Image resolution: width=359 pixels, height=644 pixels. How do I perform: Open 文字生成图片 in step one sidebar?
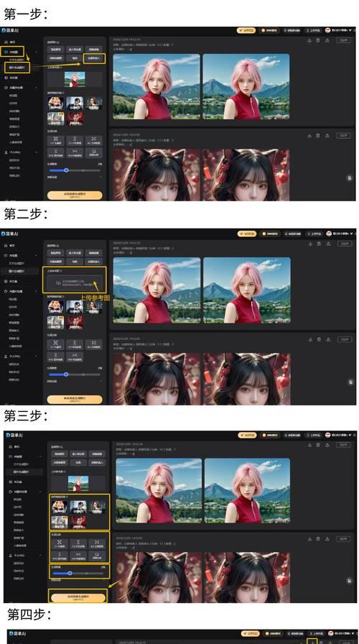tap(17, 60)
